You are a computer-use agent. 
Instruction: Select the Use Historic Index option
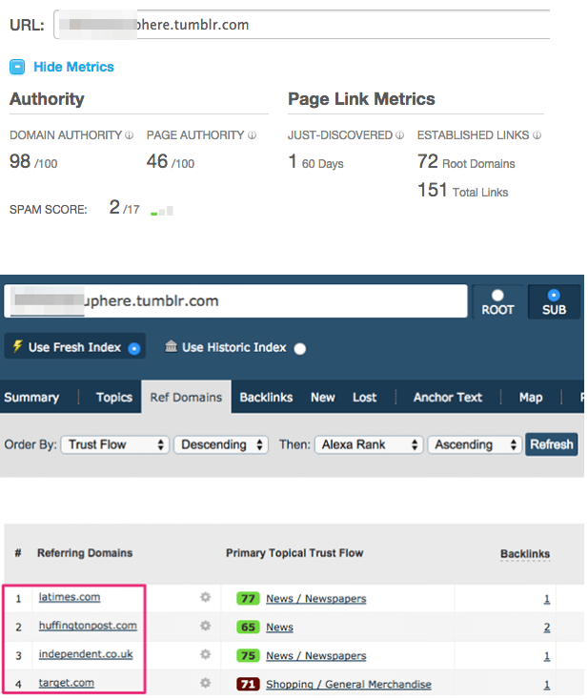click(x=300, y=349)
